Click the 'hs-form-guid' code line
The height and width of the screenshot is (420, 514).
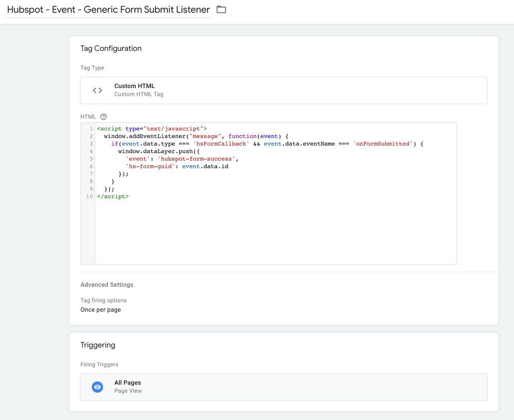click(x=177, y=166)
